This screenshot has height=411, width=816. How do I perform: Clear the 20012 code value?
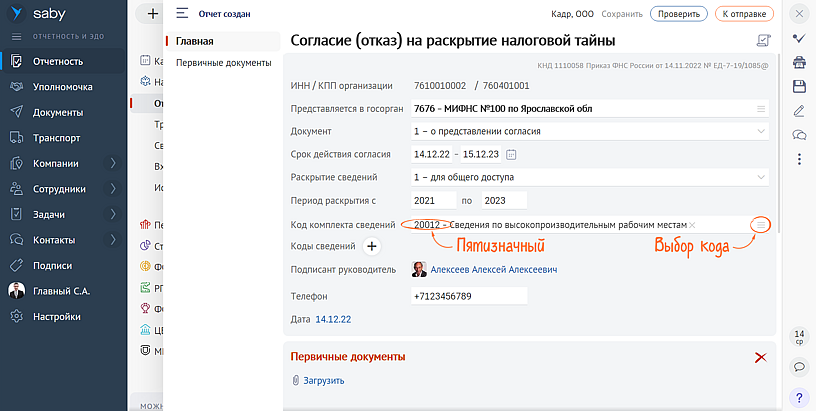pos(692,225)
